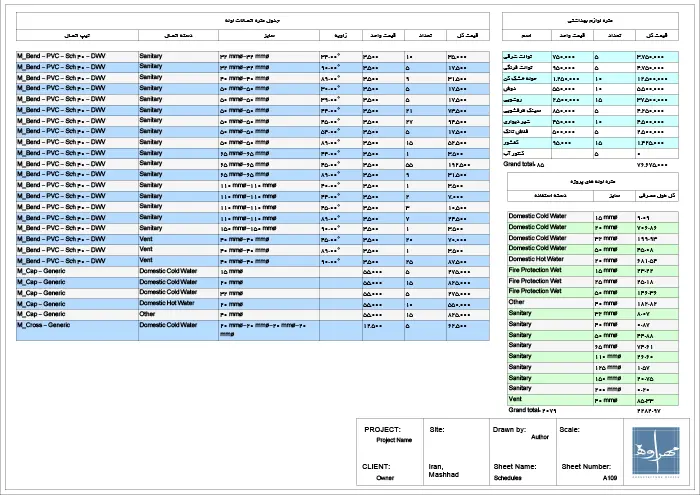Click the 'زاویه' angle column header
This screenshot has height=495, width=700.
tap(341, 35)
